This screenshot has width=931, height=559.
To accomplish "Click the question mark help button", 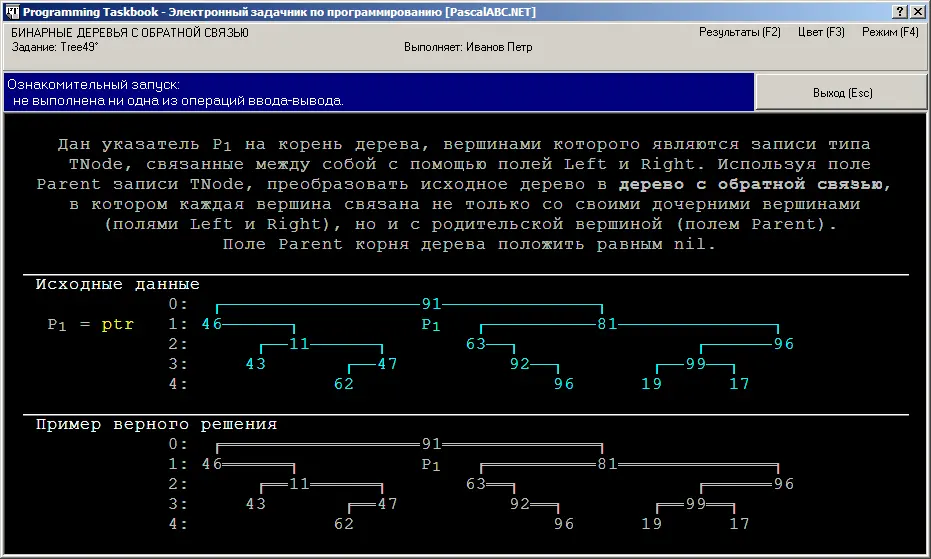I will [x=900, y=10].
